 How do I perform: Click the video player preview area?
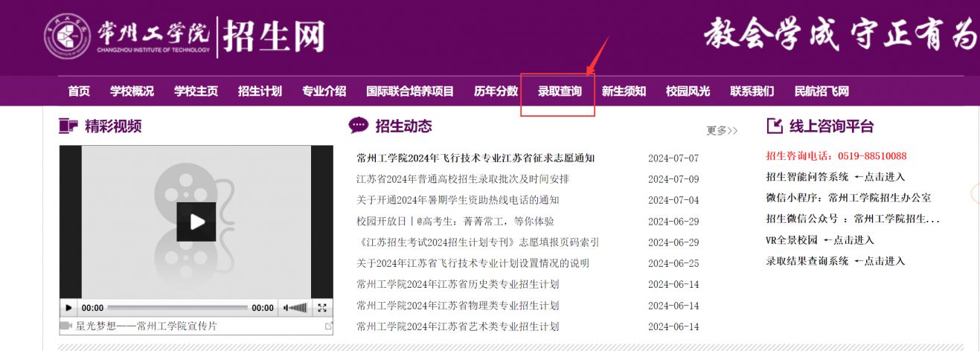196,222
